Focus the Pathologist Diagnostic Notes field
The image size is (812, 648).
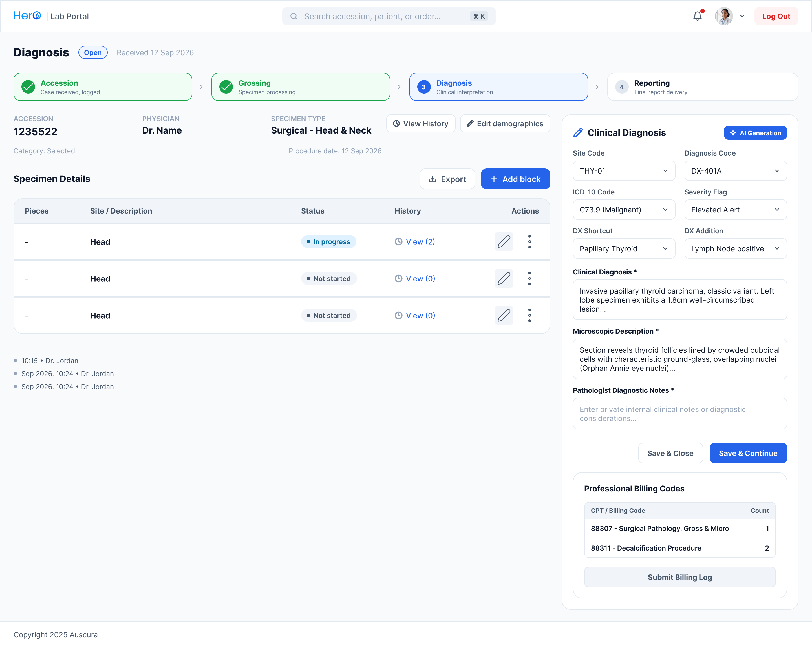tap(679, 414)
